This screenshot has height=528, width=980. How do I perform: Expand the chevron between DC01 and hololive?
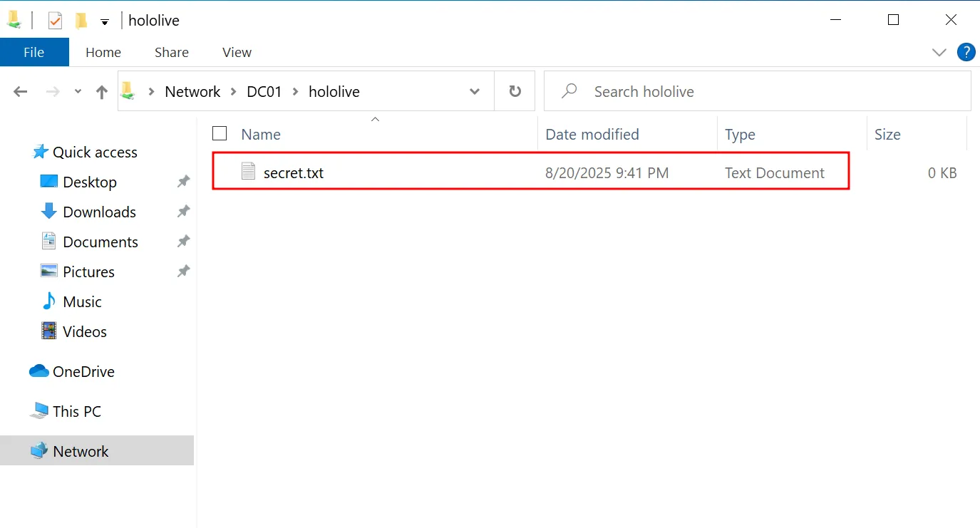295,91
